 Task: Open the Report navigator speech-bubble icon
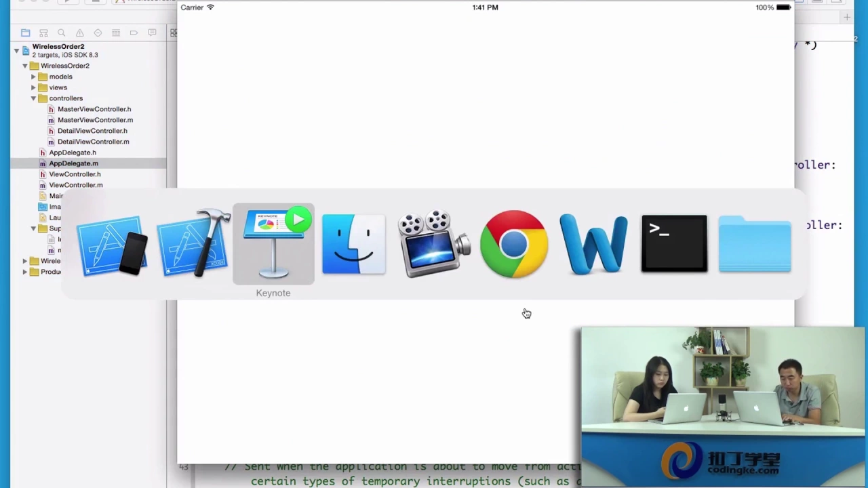(x=152, y=33)
